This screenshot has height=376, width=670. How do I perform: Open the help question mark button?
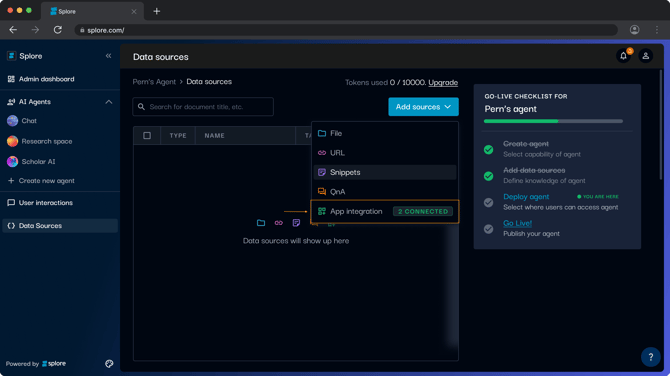click(x=651, y=357)
